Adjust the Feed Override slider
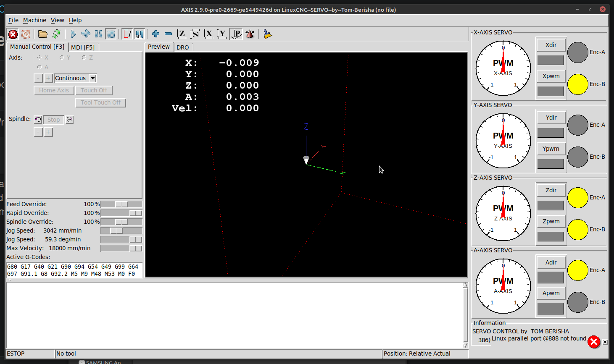 121,204
